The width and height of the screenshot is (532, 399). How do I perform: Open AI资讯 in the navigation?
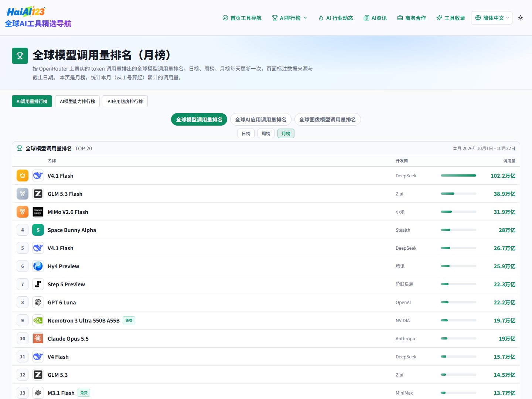click(375, 18)
